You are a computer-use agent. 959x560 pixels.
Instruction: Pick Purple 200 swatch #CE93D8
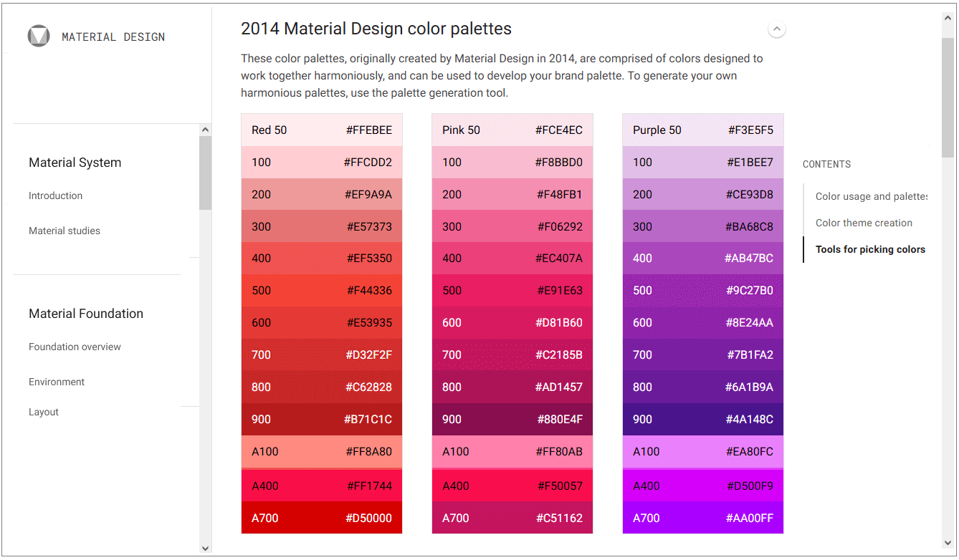click(703, 194)
